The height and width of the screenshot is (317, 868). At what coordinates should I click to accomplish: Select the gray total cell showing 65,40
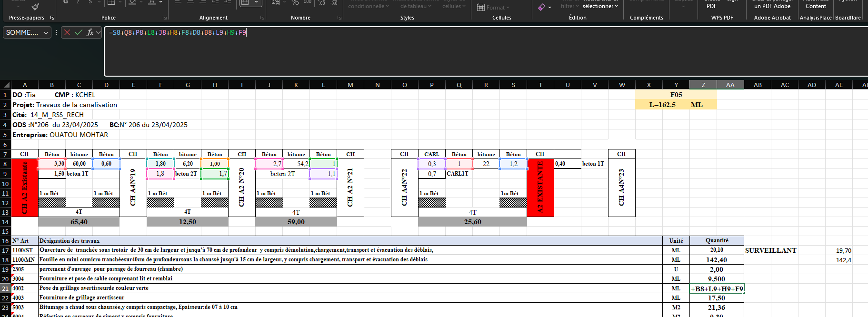click(x=79, y=222)
